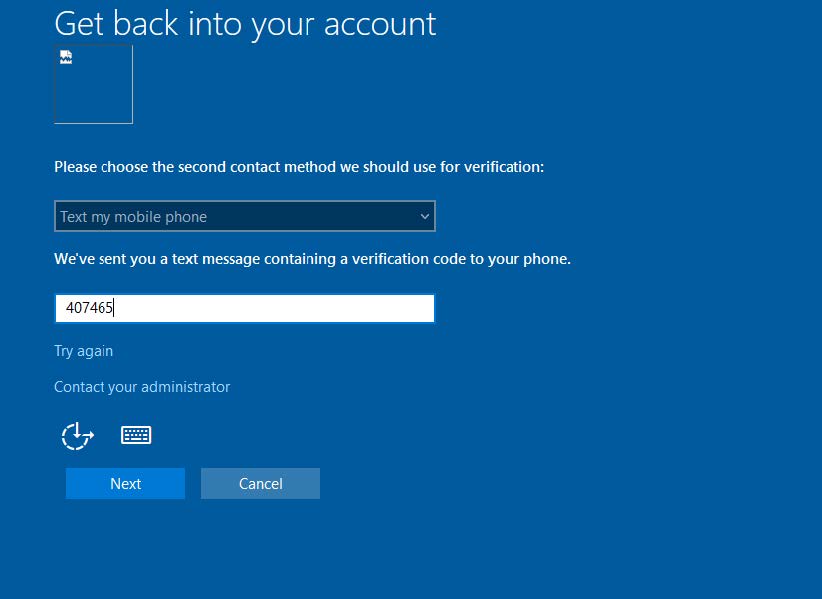
Task: Tap the accessibility icon beside the keyboard icon
Action: (x=77, y=435)
